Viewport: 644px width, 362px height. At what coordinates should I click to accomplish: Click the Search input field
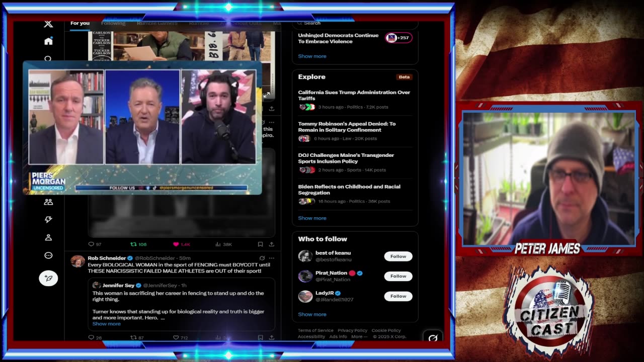click(355, 23)
